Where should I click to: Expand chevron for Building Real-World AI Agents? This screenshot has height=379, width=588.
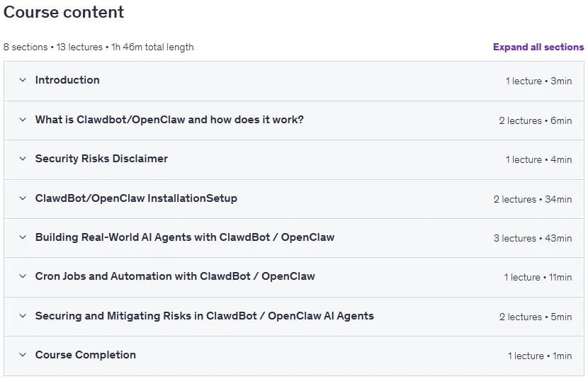(23, 237)
